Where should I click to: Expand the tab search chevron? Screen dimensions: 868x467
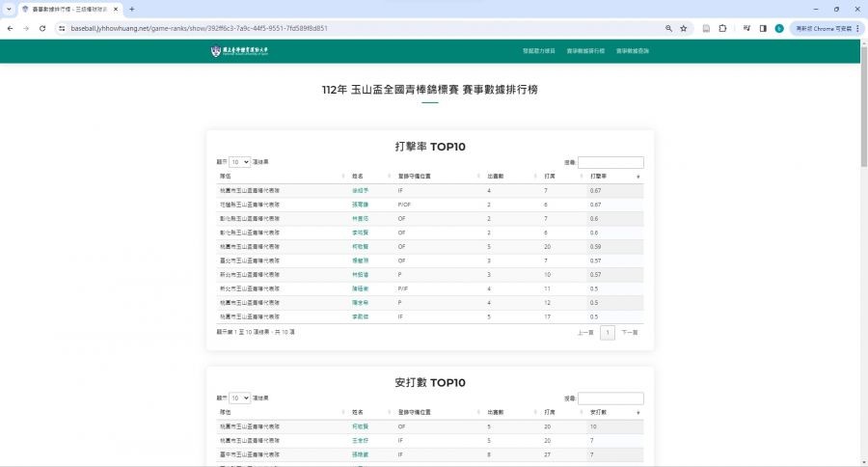pos(10,9)
